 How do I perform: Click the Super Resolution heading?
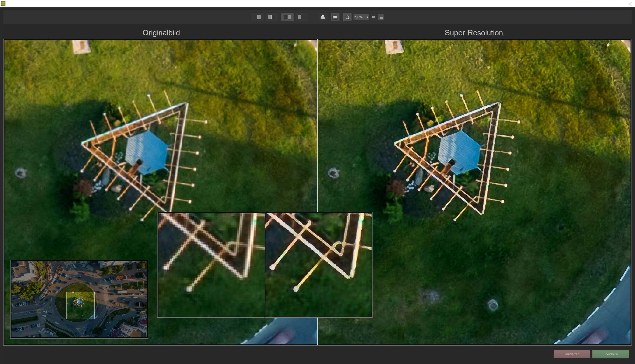(474, 33)
